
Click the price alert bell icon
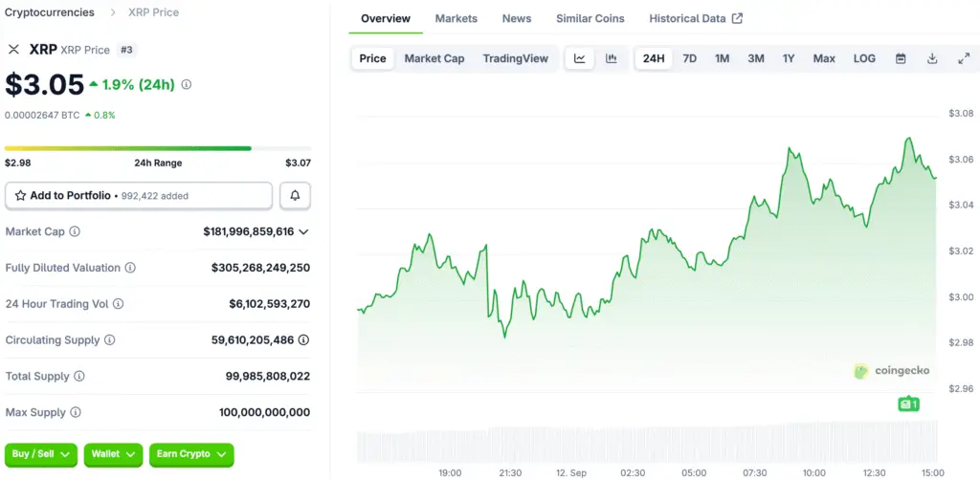click(x=295, y=195)
